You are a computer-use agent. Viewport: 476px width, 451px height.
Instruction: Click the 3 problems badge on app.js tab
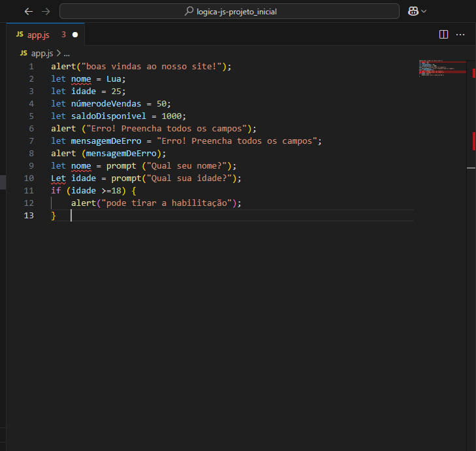[63, 35]
